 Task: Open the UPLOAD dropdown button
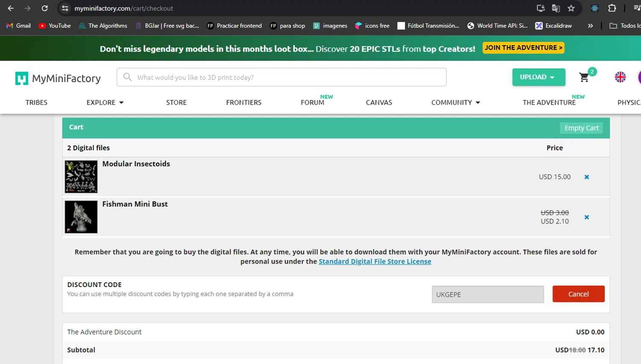(538, 77)
